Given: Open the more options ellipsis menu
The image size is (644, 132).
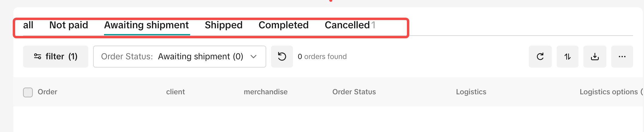Looking at the screenshot, I should click(x=622, y=57).
